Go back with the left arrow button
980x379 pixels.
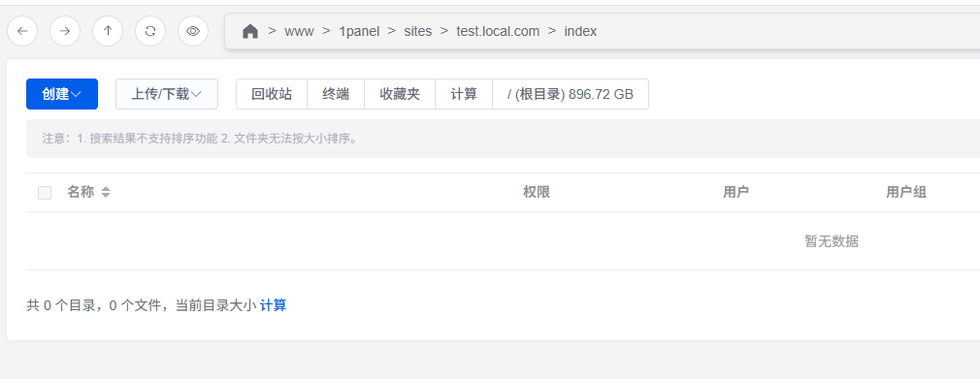[22, 31]
